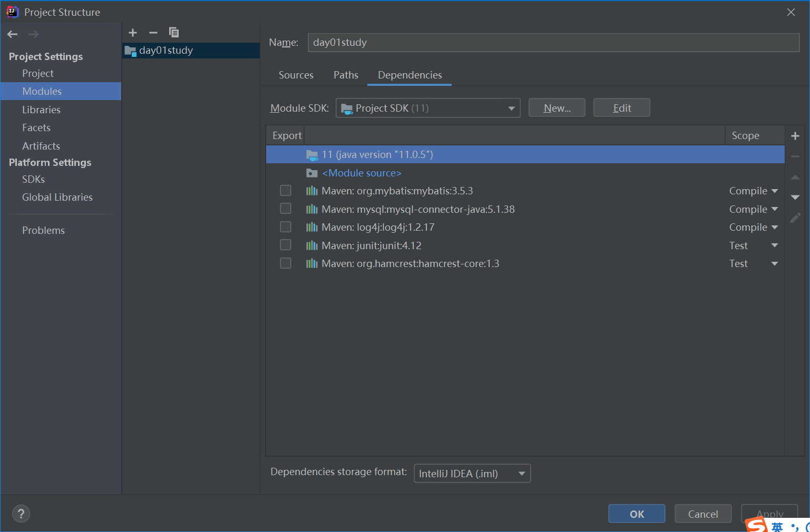Move dependency up arrow icon
Image resolution: width=810 pixels, height=532 pixels.
[795, 178]
